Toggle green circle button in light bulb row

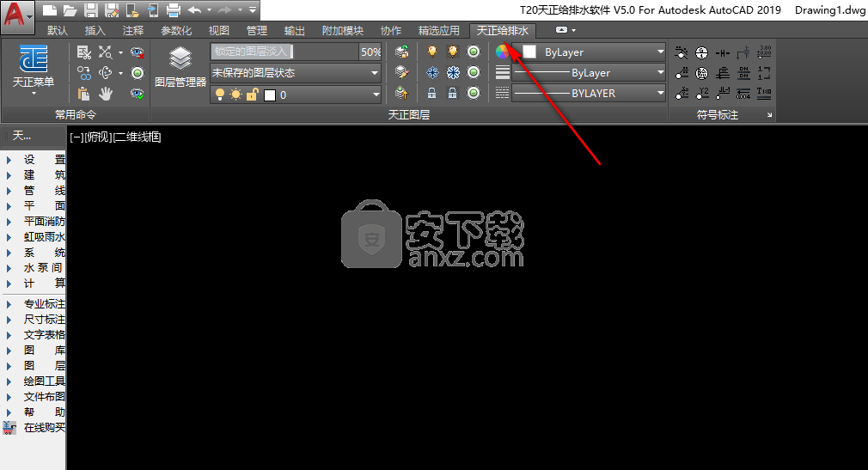(x=474, y=52)
